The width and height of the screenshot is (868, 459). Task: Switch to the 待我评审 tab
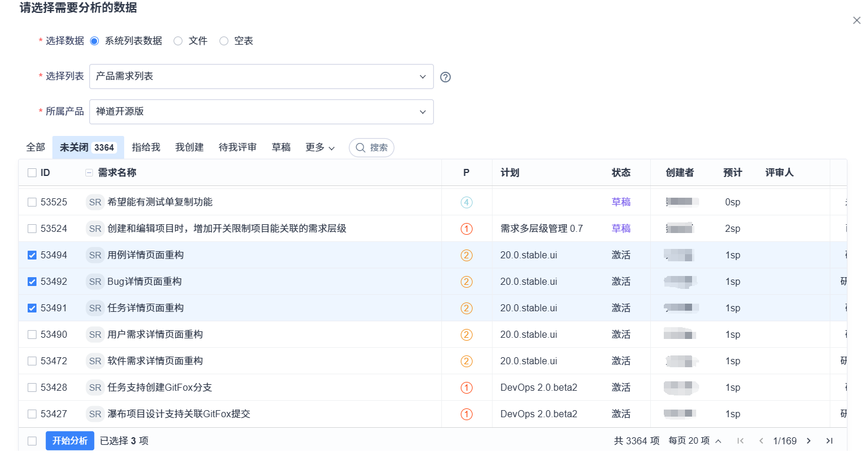(237, 148)
